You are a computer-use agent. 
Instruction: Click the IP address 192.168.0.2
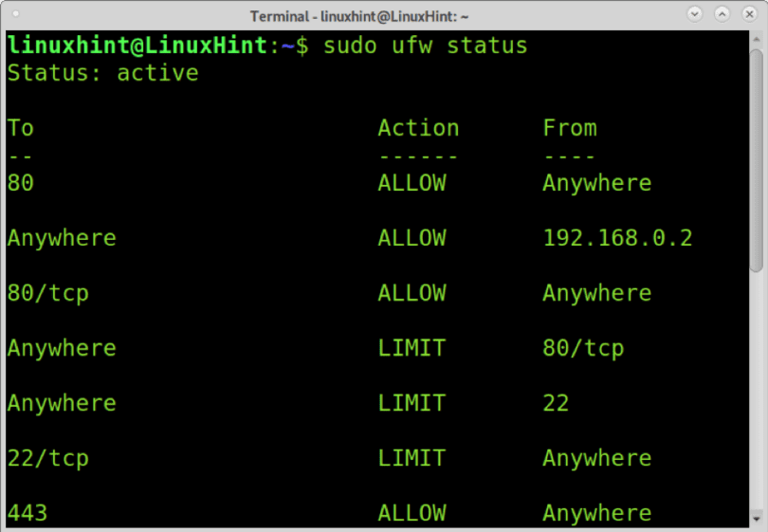617,238
